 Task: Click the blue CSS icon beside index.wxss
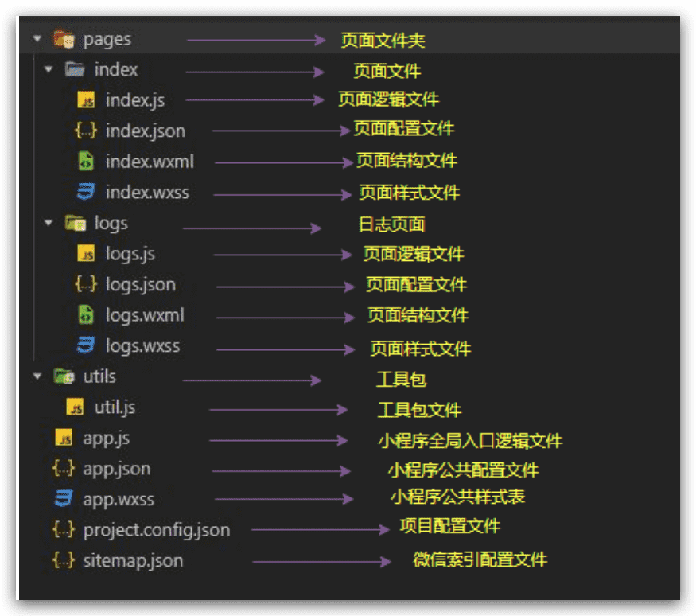point(86,192)
